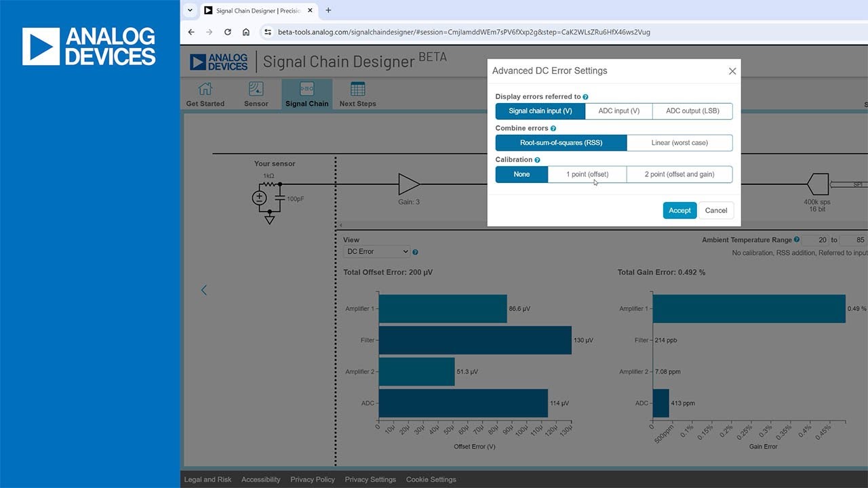Click the maximum temperature field showing 85

[854, 240]
